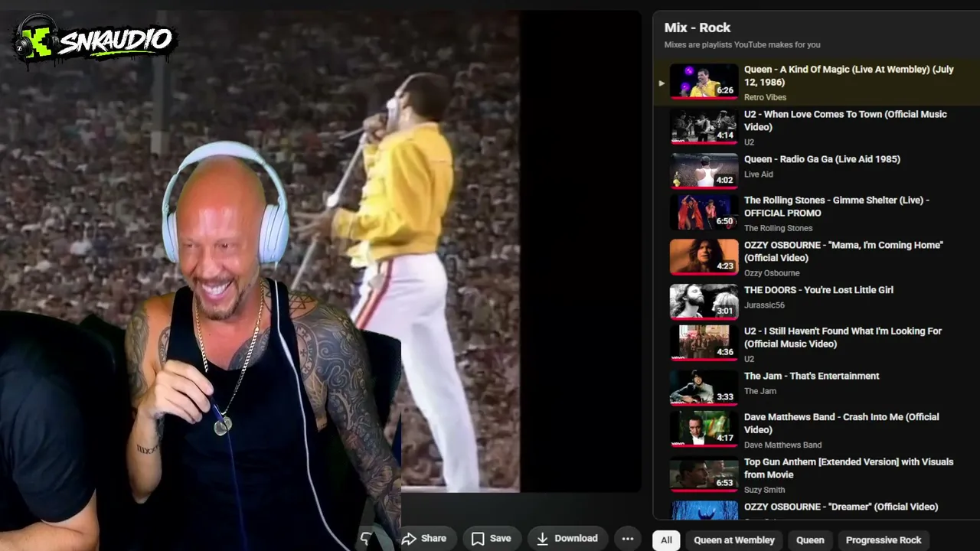Open the I Still Haven't Found thumbnail

coord(704,343)
